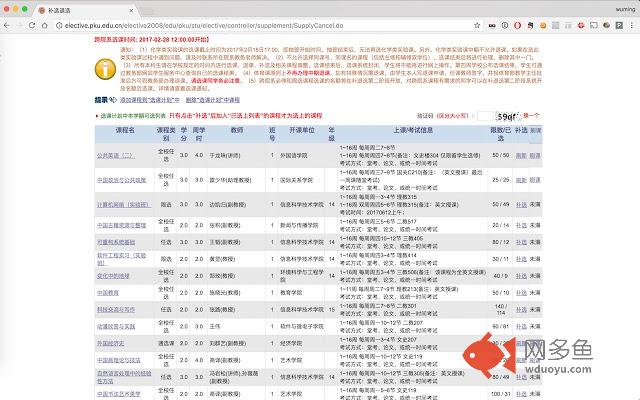Open course 软件工程实习（实验班）
This screenshot has width=640, height=400.
point(121,259)
